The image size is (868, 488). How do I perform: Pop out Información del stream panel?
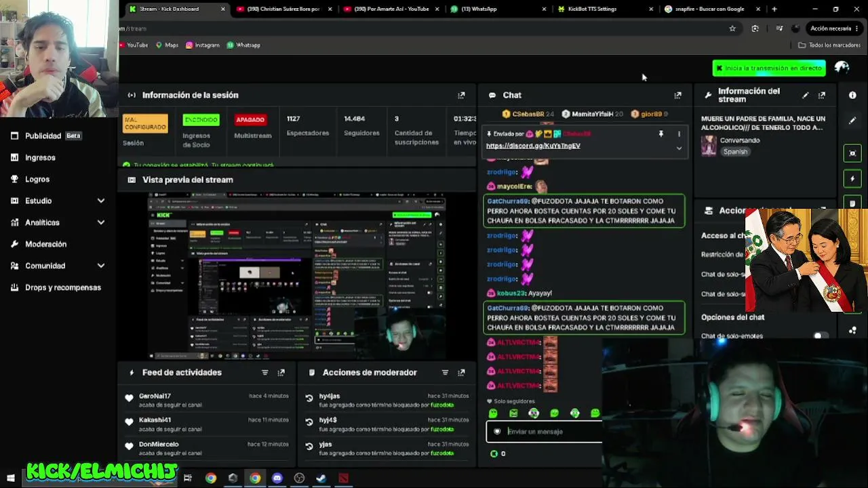822,96
